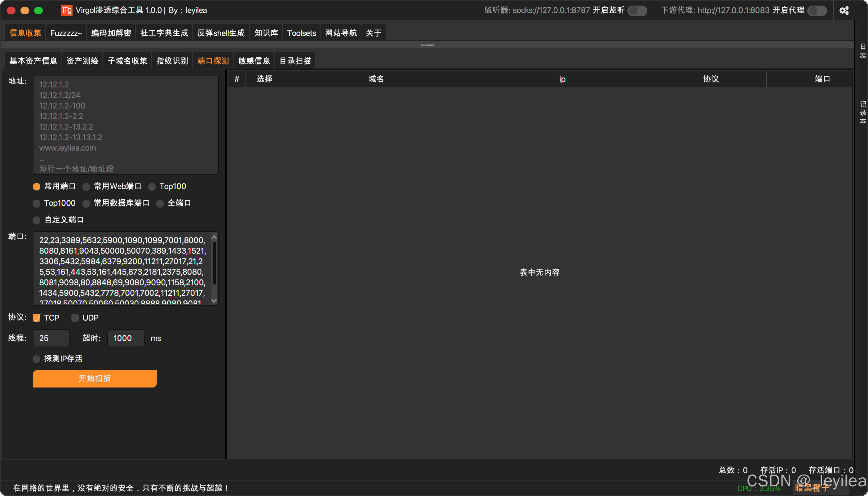
Task: Click the port list scroll-up arrow
Action: point(214,237)
